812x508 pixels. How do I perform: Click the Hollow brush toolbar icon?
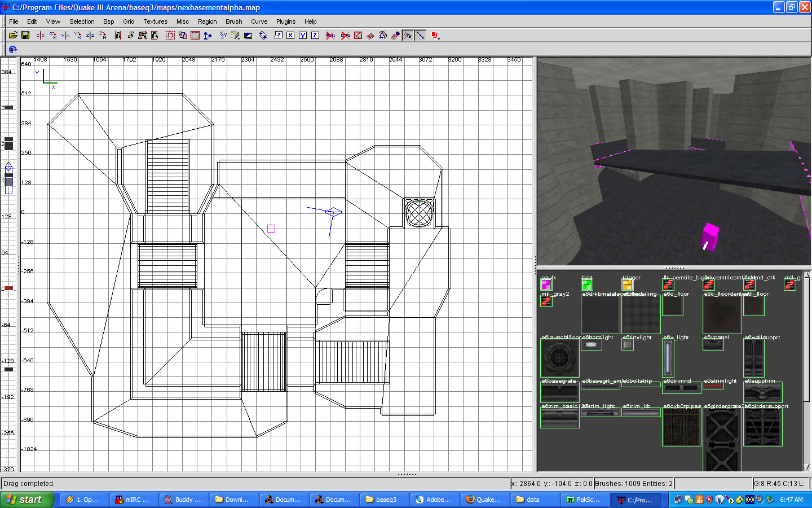pos(195,35)
